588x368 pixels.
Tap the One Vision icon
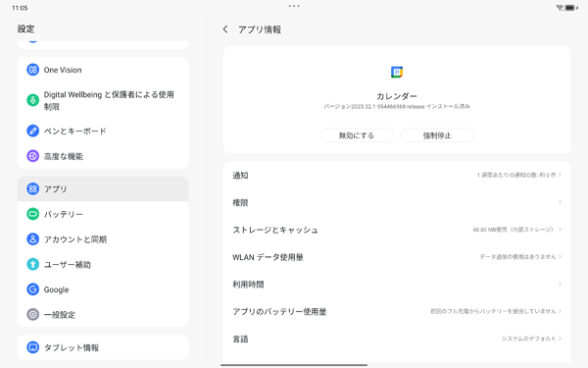coord(32,70)
